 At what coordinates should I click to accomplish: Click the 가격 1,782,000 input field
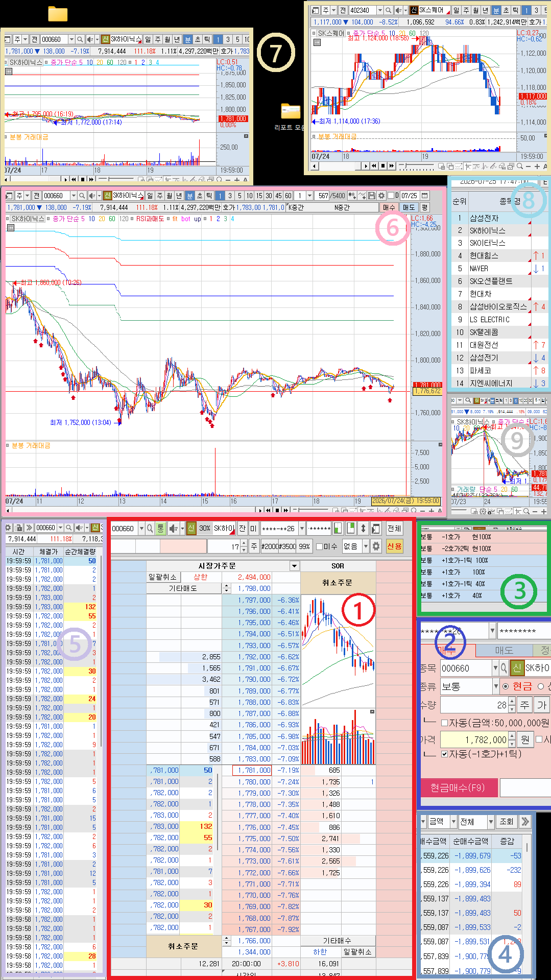pyautogui.click(x=474, y=739)
